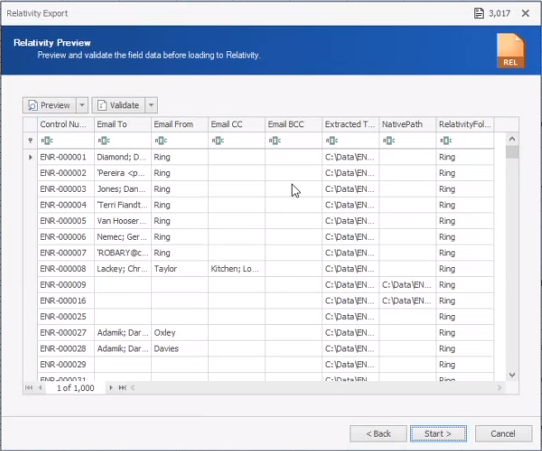The width and height of the screenshot is (542, 451).
Task: Sort by the Email CC column header
Action: tap(237, 124)
